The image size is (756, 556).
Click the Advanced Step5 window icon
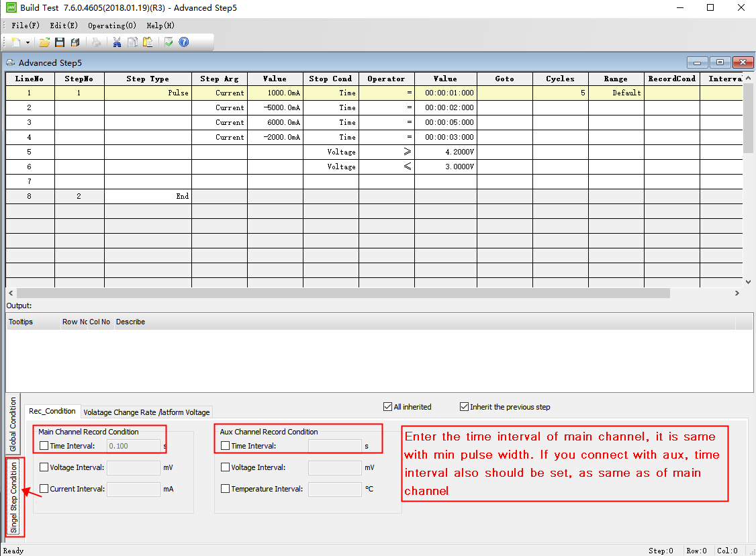coord(10,62)
